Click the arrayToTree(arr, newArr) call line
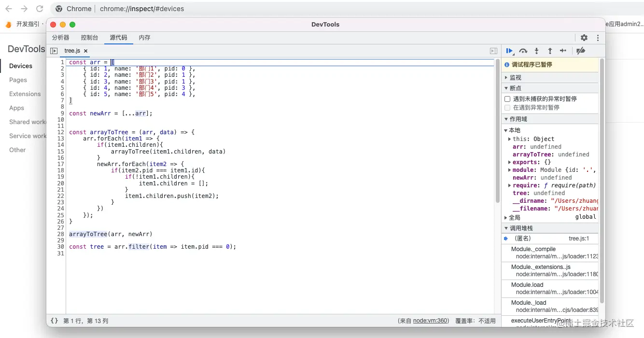Viewport: 644px width, 338px height. (111, 234)
